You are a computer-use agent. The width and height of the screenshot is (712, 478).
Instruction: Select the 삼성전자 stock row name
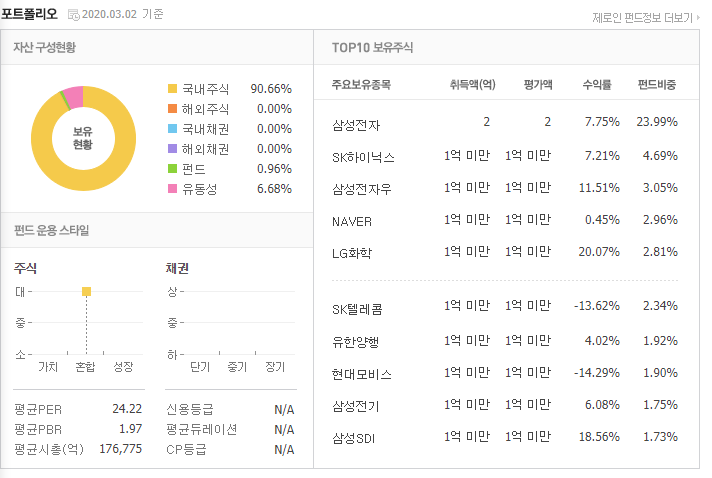tap(356, 125)
